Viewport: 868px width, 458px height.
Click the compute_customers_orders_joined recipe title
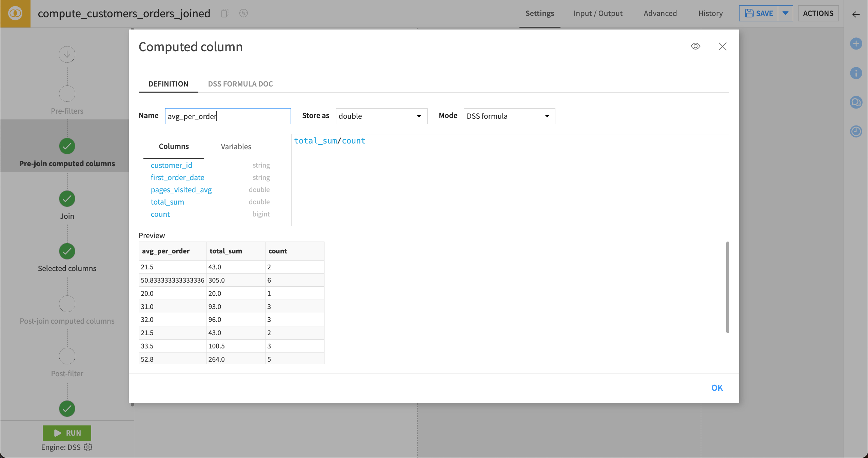[x=124, y=14]
